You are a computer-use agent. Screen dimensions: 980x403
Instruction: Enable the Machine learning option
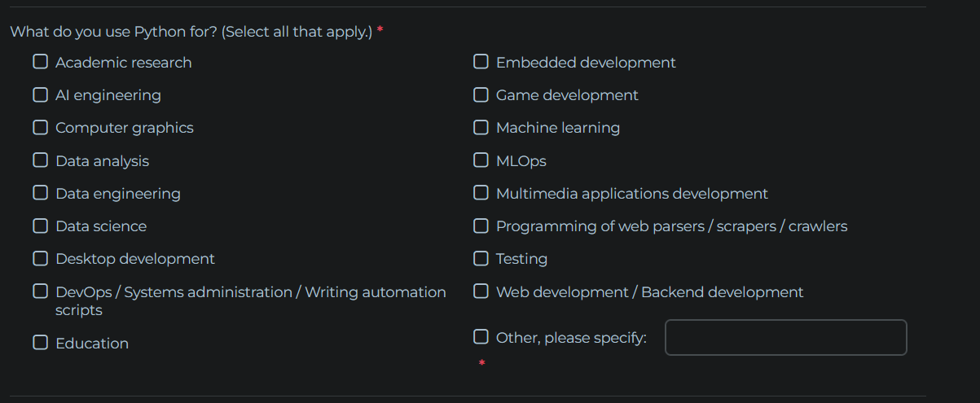coord(481,127)
